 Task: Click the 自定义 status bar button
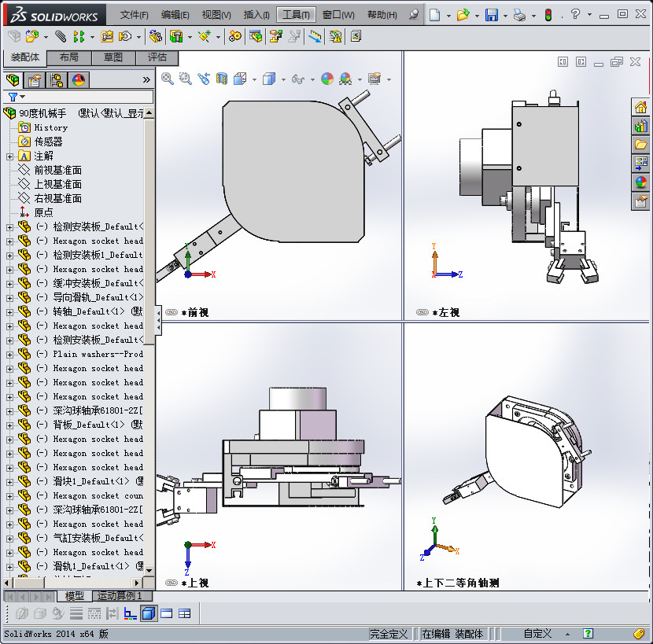point(537,634)
